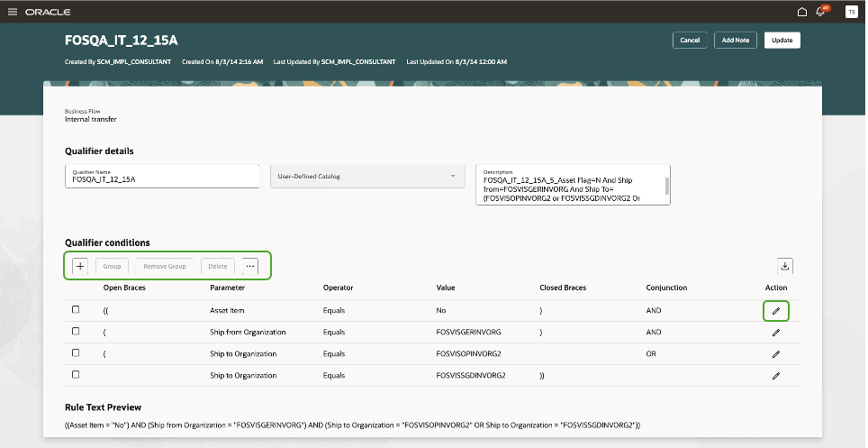Click the Internal transfer business flow text
Image resolution: width=868 pixels, height=448 pixels.
pos(91,119)
